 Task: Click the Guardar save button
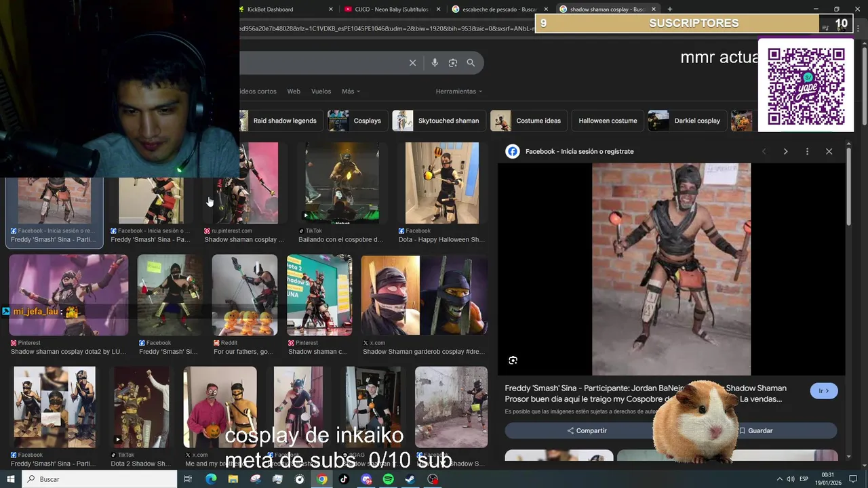[x=755, y=430]
